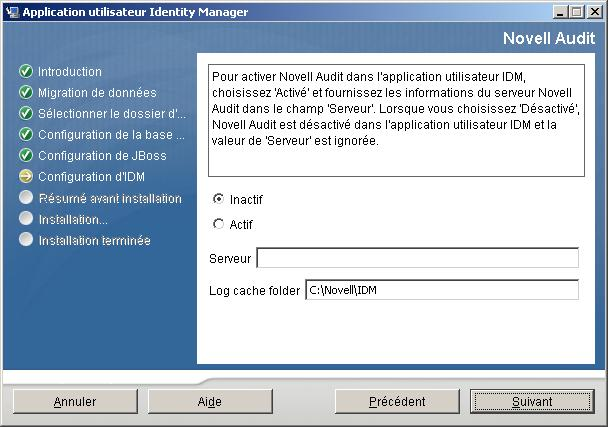Click the Résumé avant installation label

coord(110,199)
